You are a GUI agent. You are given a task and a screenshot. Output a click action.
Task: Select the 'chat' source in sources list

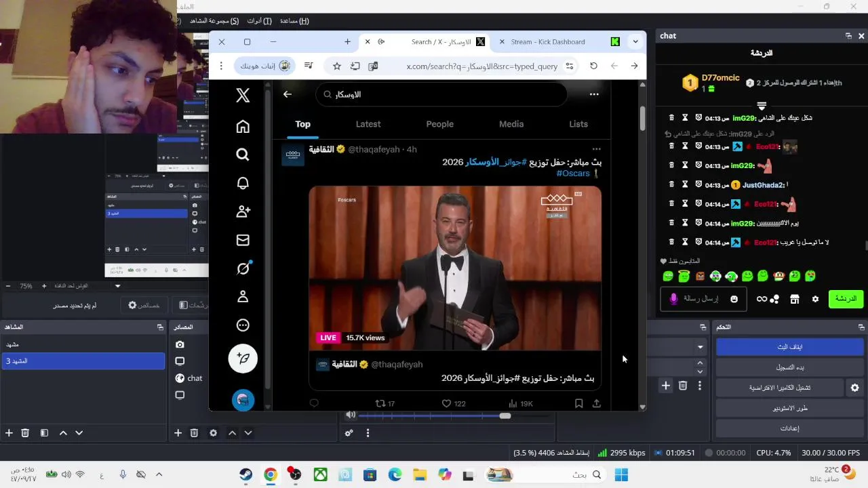coord(195,378)
